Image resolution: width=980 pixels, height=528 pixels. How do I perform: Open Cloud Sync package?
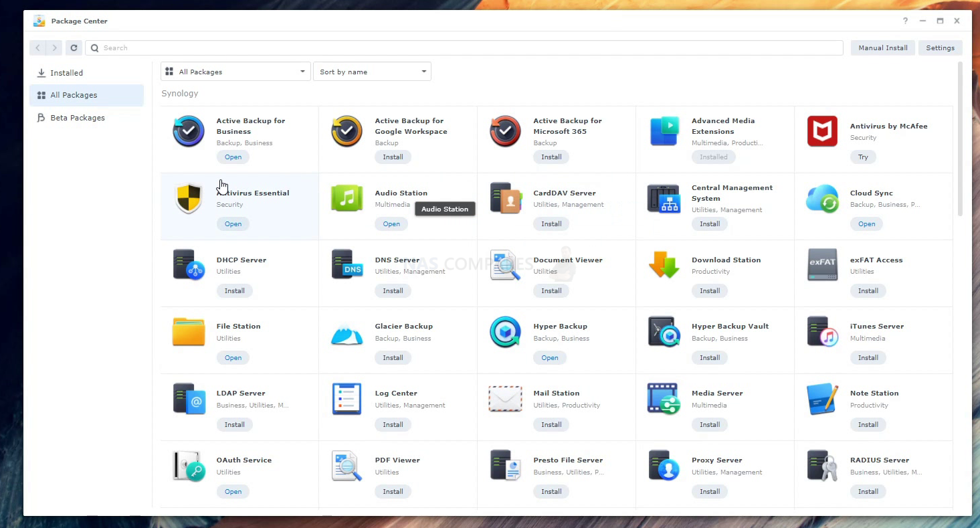tap(866, 224)
